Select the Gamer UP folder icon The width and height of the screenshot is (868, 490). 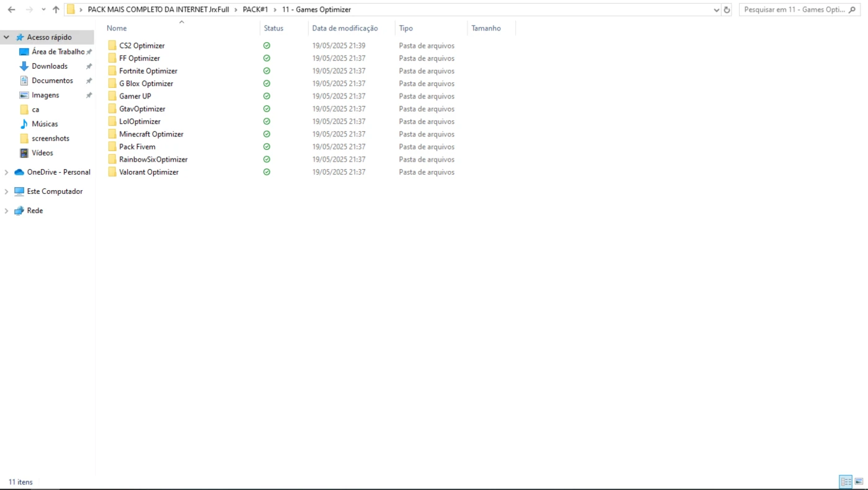point(112,96)
